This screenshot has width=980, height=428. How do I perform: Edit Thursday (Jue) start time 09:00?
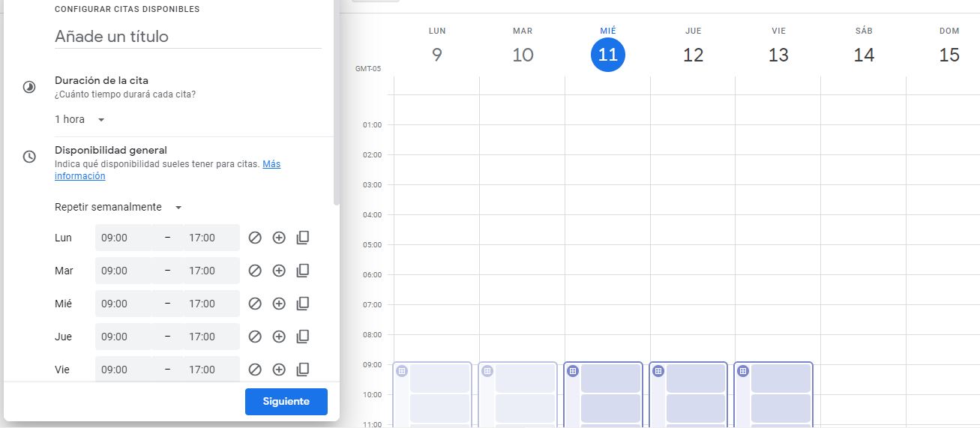124,337
